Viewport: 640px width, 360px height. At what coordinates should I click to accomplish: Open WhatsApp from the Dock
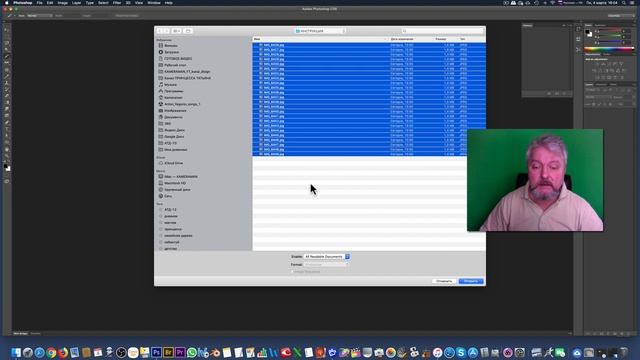(191, 352)
